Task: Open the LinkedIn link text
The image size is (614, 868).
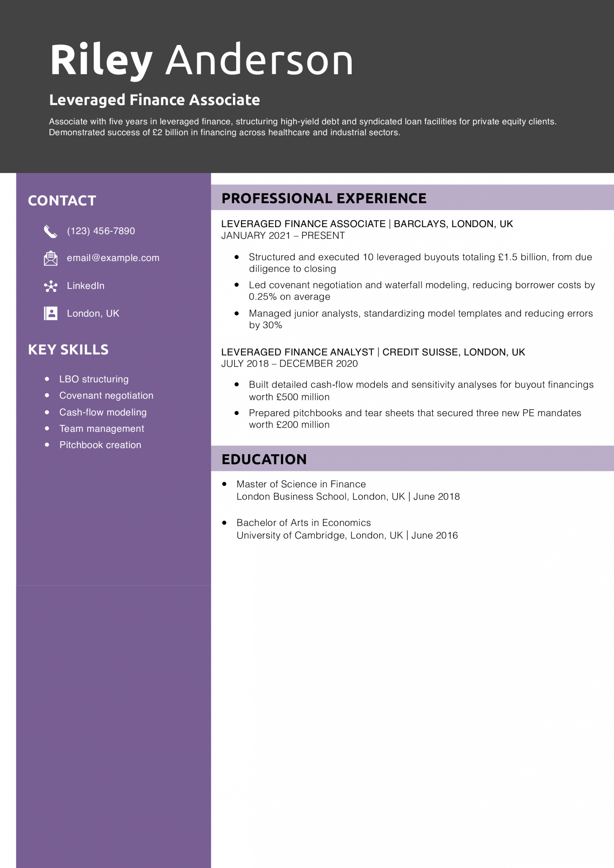Action: point(86,286)
